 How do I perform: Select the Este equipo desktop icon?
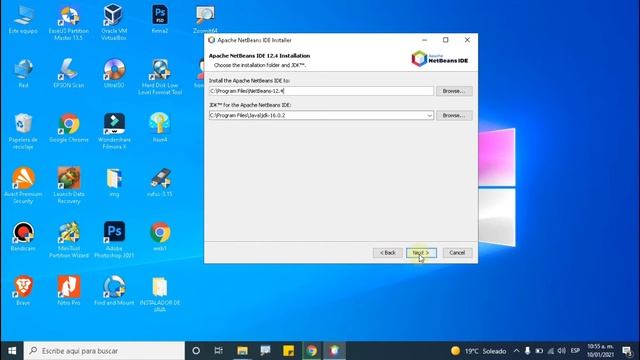click(23, 19)
